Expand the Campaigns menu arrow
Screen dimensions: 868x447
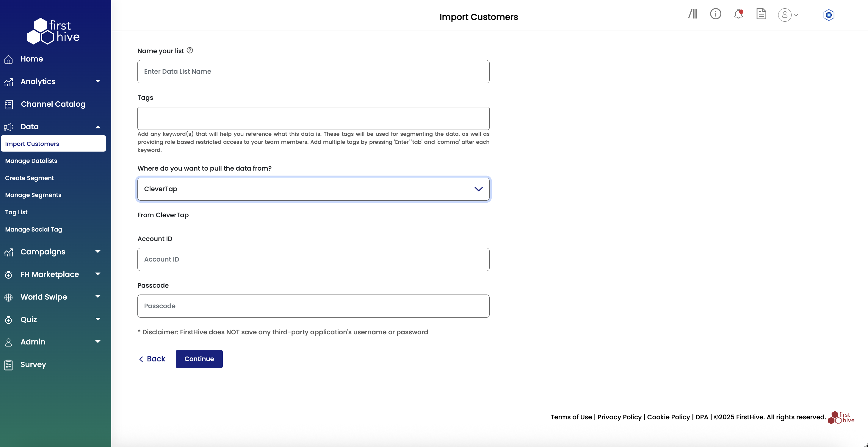point(98,251)
